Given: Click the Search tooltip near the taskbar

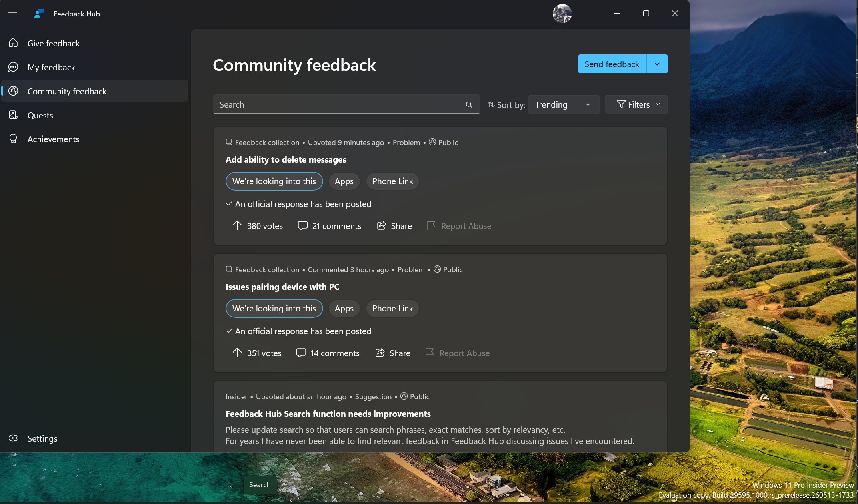Looking at the screenshot, I should click(x=260, y=484).
